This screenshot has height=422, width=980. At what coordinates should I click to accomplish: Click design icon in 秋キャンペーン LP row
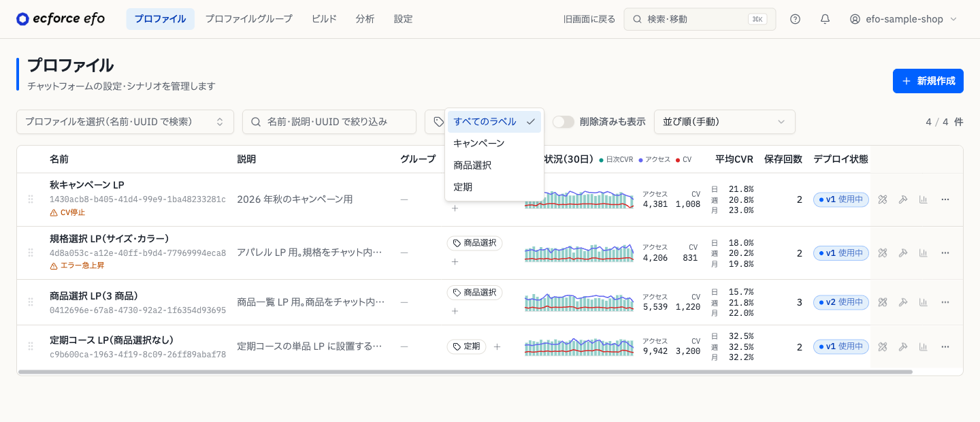pyautogui.click(x=883, y=199)
